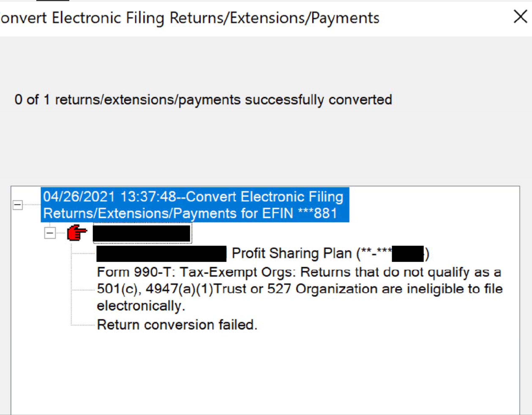The width and height of the screenshot is (532, 415).
Task: Select the redacted name beside the red hand
Action: click(x=142, y=233)
